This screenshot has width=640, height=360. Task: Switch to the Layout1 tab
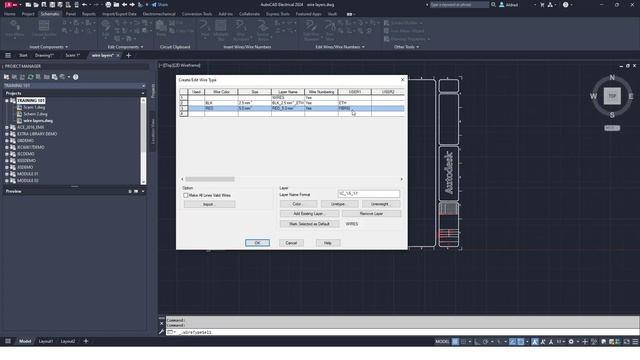46,341
